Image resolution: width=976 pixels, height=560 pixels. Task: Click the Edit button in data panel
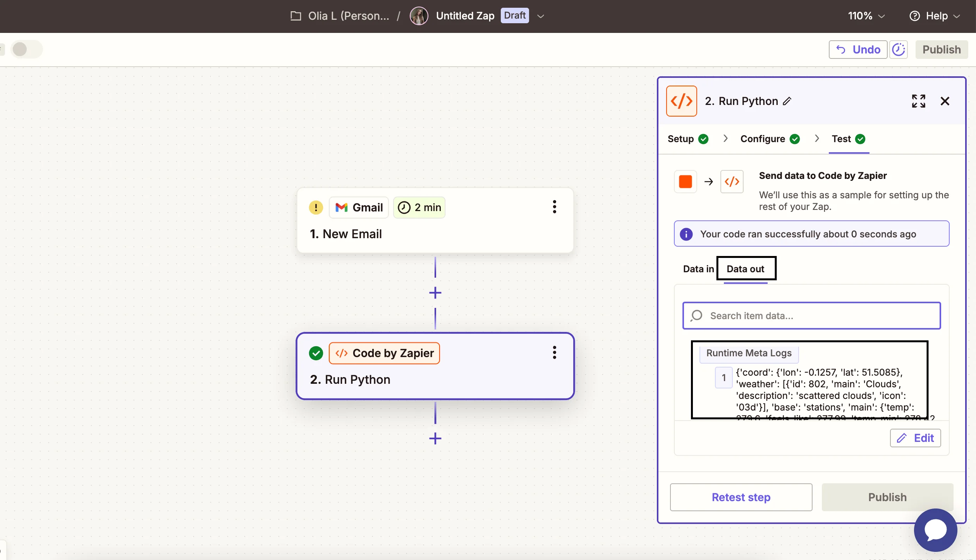coord(916,438)
